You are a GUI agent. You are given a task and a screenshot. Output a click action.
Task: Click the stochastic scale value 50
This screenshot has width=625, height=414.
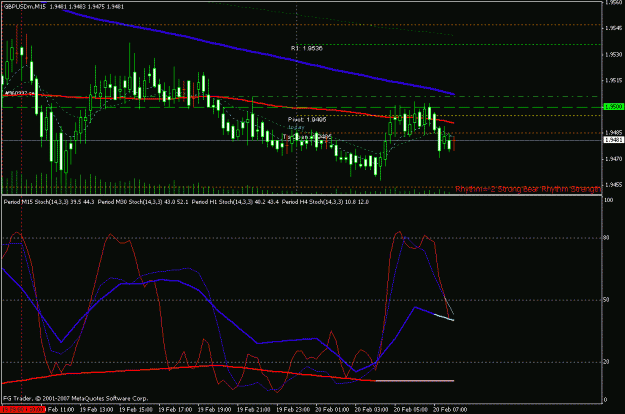click(606, 300)
